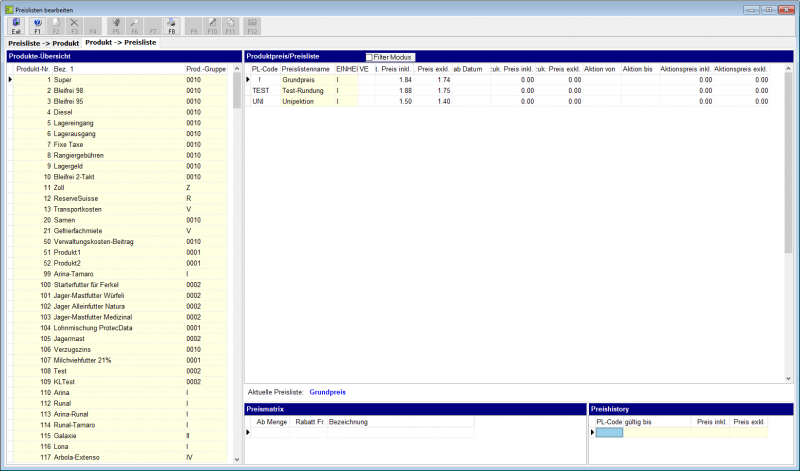800x471 pixels.
Task: Enable the Filter Modus checkbox
Action: 369,57
